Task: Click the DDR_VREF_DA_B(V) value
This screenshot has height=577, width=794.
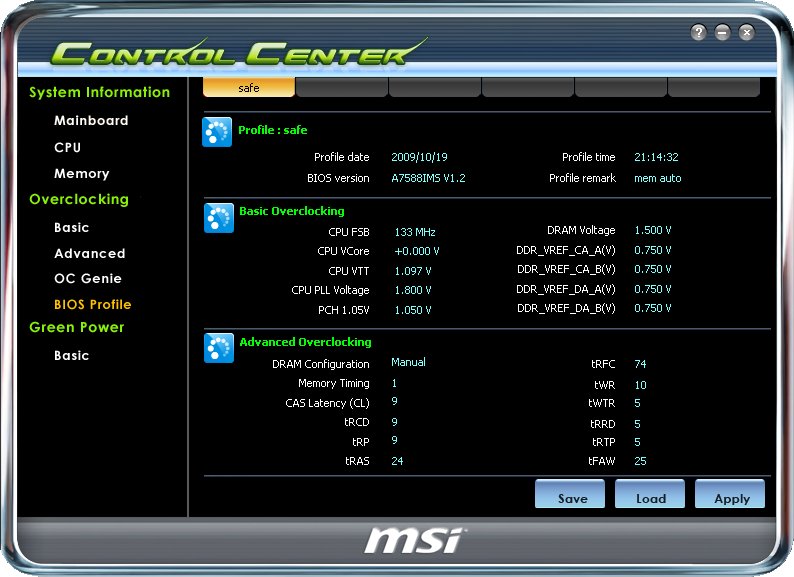Action: (653, 308)
